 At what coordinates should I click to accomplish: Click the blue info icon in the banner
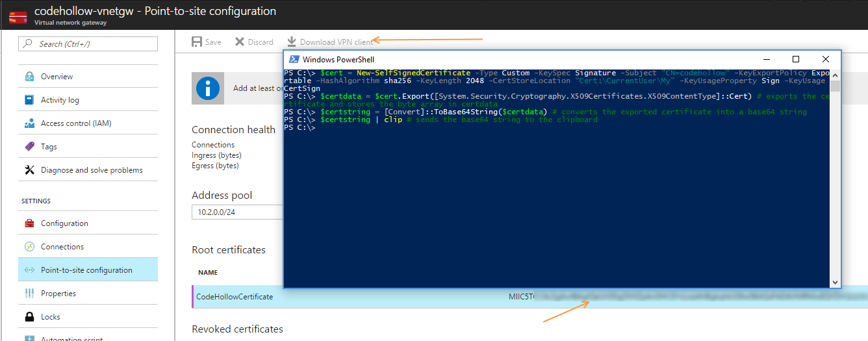[x=209, y=88]
